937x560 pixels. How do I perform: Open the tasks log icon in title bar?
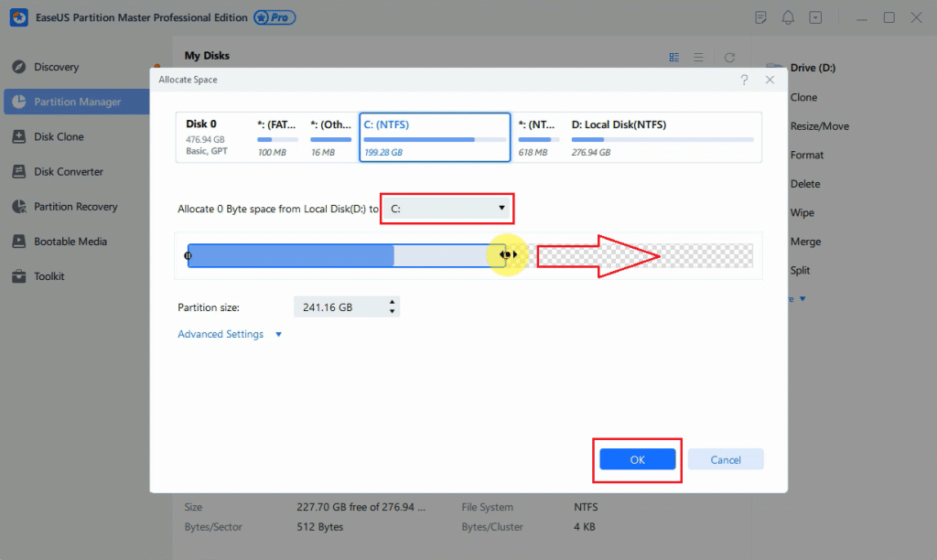pos(760,17)
